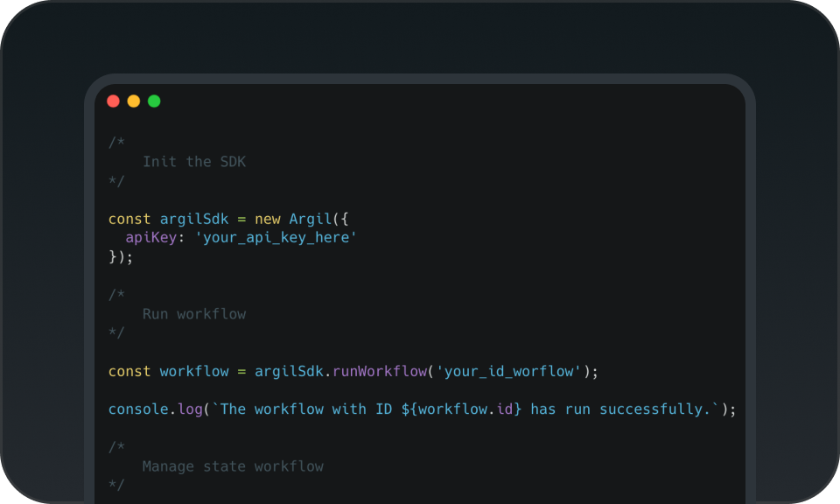Click the 'log' method name

[190, 409]
